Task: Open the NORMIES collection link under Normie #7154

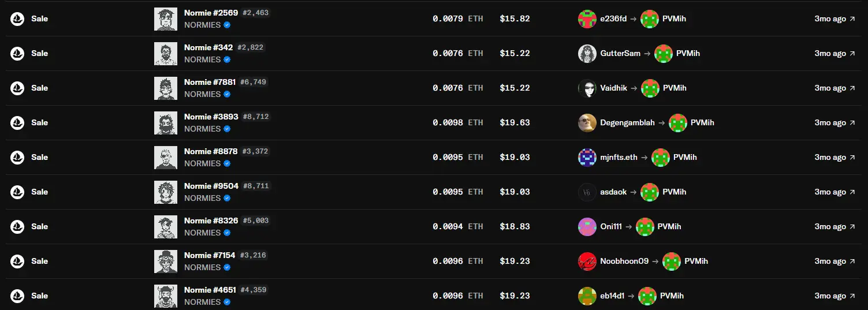Action: click(202, 267)
